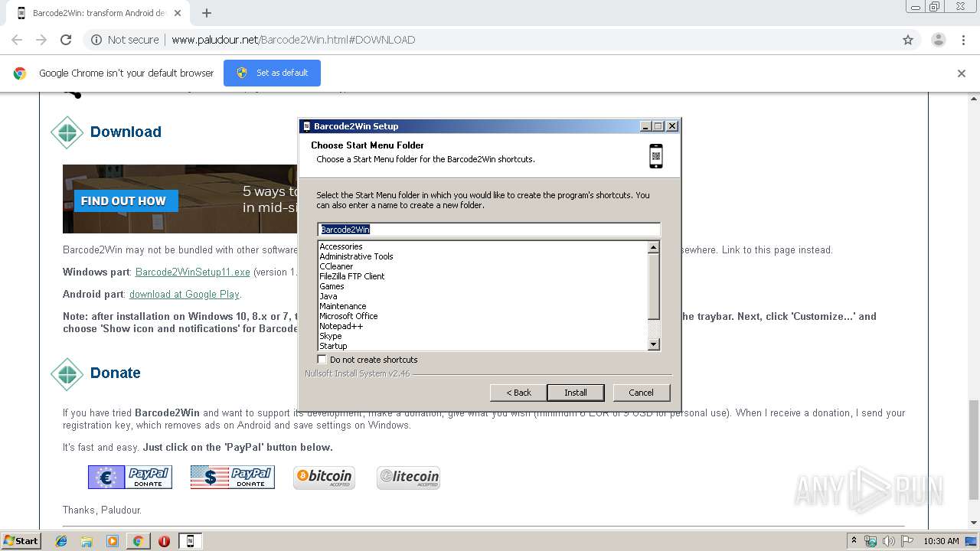Open File Explorer from the taskbar
The height and width of the screenshot is (551, 980).
[x=87, y=541]
